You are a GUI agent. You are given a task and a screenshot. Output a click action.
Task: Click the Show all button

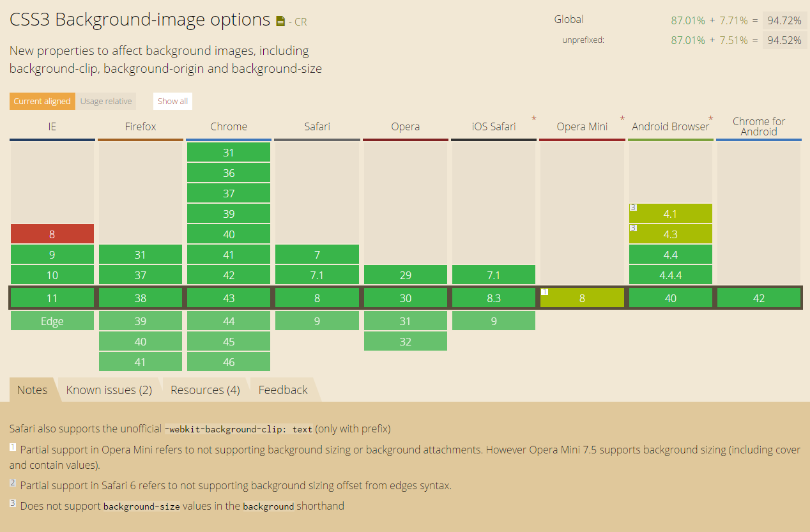pyautogui.click(x=173, y=101)
